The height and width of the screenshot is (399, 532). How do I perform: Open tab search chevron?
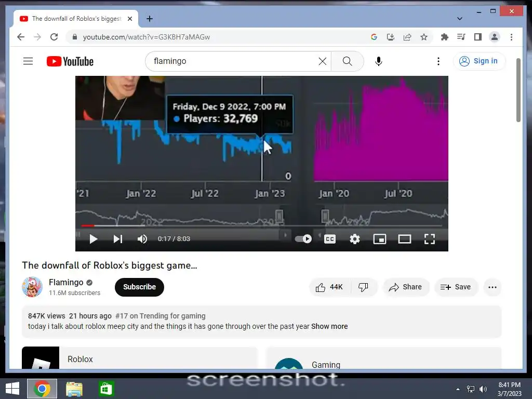pos(459,19)
